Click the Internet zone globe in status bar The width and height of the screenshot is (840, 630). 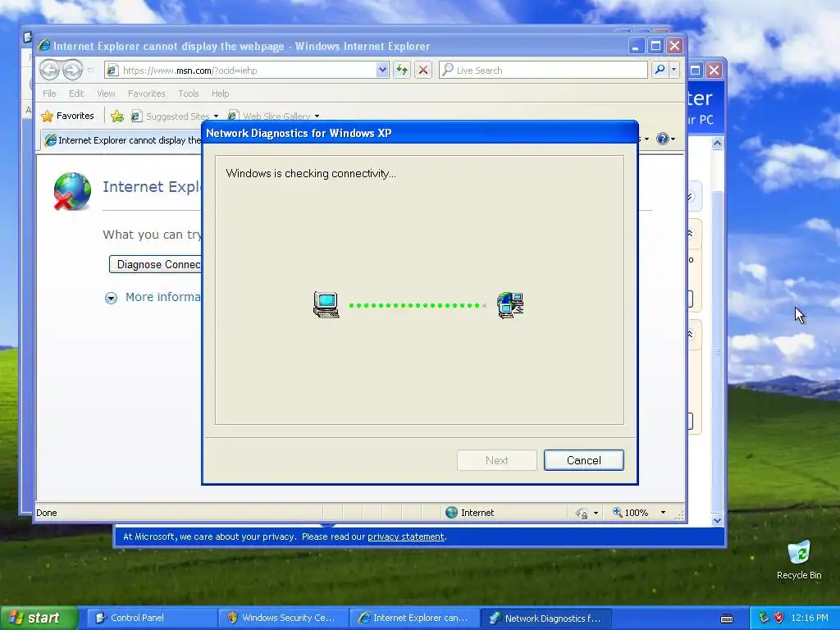452,512
